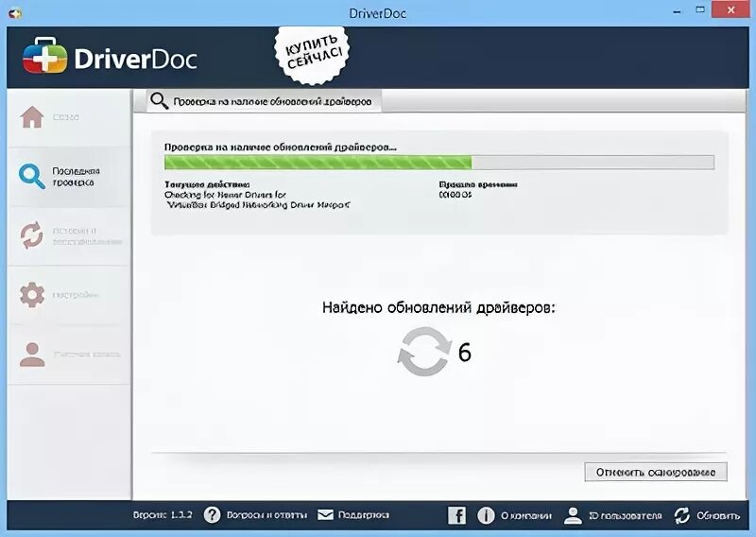Click the 'Купить сейчас!' badge
Screen dimensions: 756x537
(313, 55)
